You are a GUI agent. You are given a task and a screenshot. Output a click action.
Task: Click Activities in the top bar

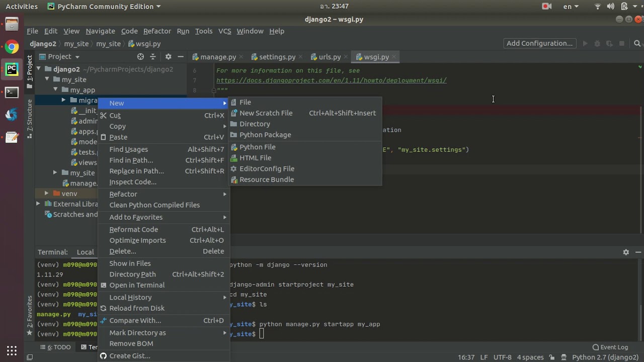[x=22, y=7]
